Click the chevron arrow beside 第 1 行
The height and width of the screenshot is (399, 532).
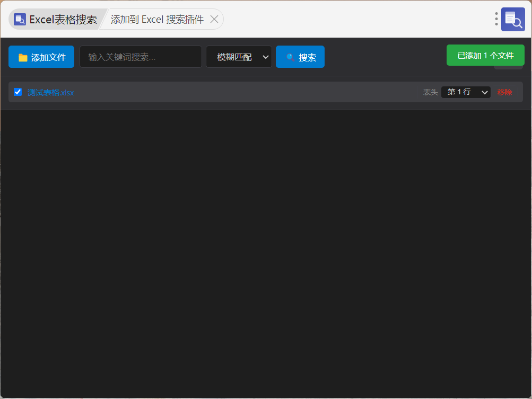(x=484, y=92)
